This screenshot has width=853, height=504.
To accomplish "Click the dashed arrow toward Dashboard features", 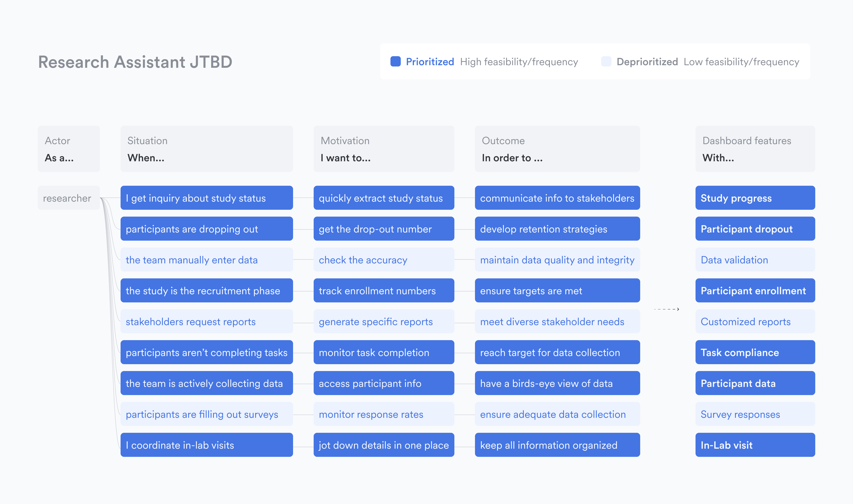I will point(666,309).
